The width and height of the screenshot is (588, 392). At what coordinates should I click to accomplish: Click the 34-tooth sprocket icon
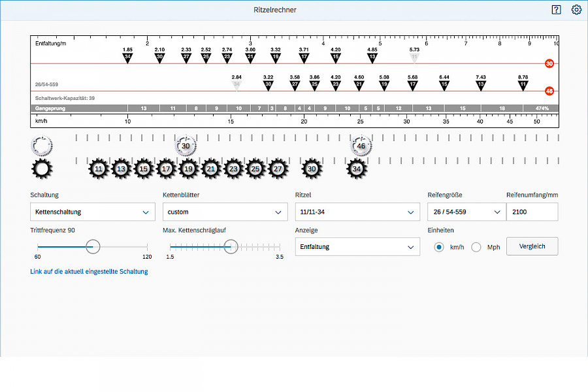click(357, 169)
